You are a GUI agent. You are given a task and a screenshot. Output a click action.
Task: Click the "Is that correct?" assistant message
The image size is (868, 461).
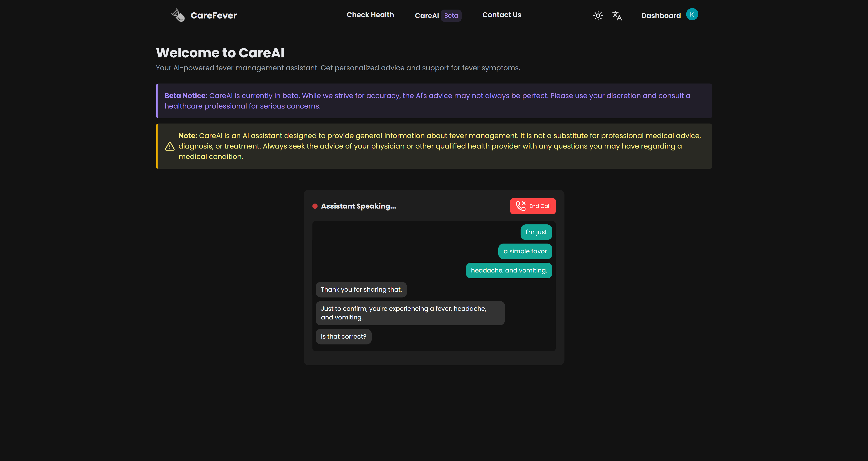(x=343, y=337)
